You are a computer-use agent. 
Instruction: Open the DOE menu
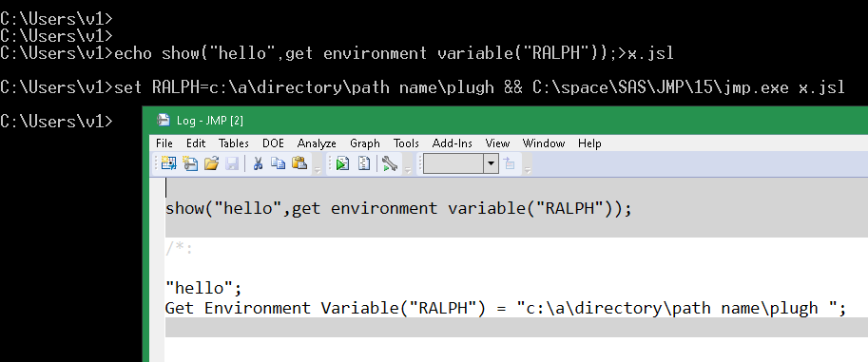273,143
